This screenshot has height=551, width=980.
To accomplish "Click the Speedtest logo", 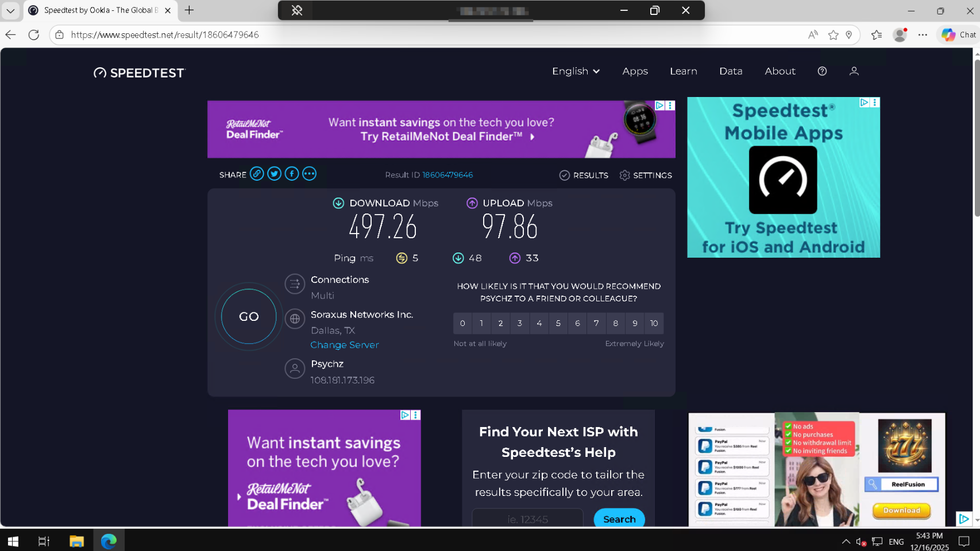I will pyautogui.click(x=140, y=73).
